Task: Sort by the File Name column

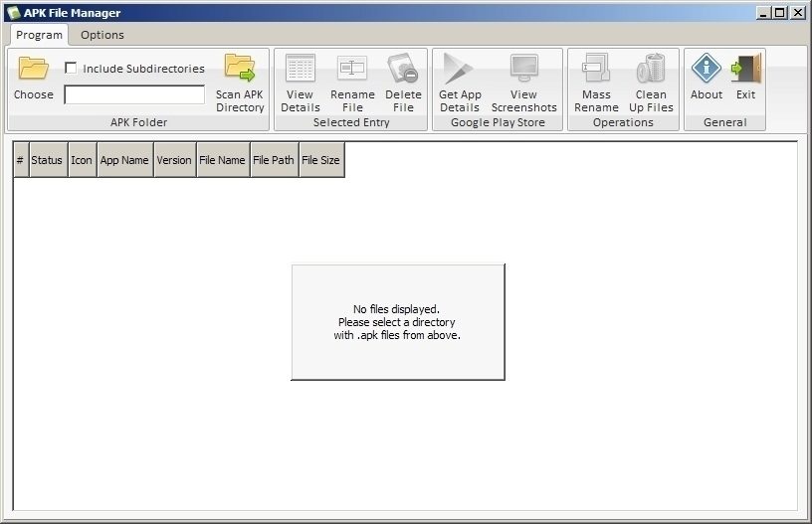Action: [x=223, y=160]
